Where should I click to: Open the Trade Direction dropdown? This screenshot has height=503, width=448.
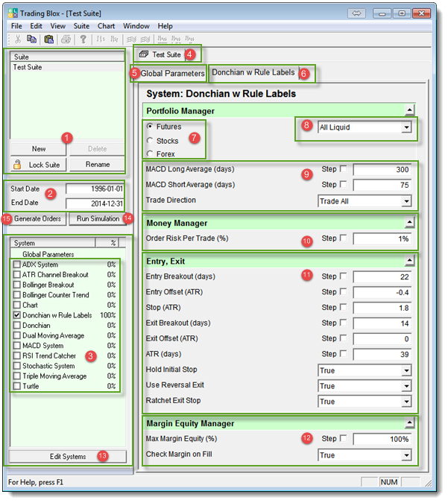coord(406,201)
